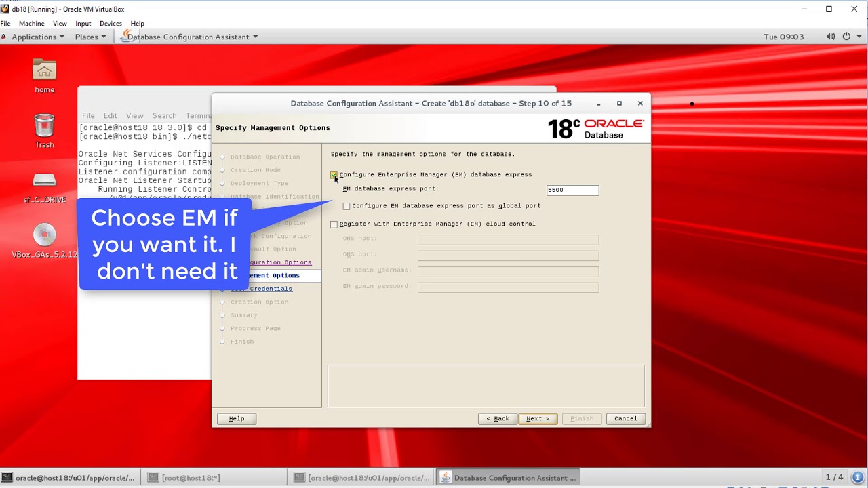Click the Database Operation step
The width and height of the screenshot is (868, 488).
pyautogui.click(x=265, y=157)
